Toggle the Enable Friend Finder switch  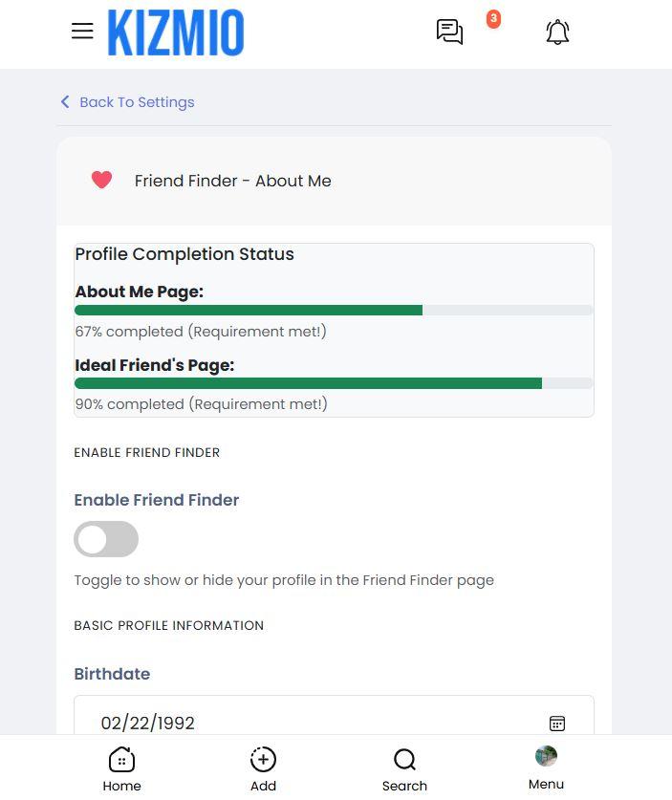coord(106,539)
